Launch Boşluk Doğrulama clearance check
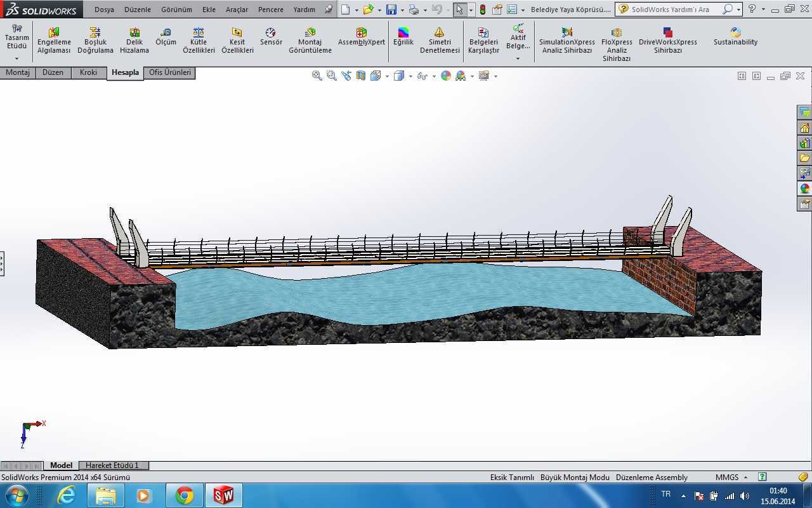The height and width of the screenshot is (508, 812). point(95,41)
